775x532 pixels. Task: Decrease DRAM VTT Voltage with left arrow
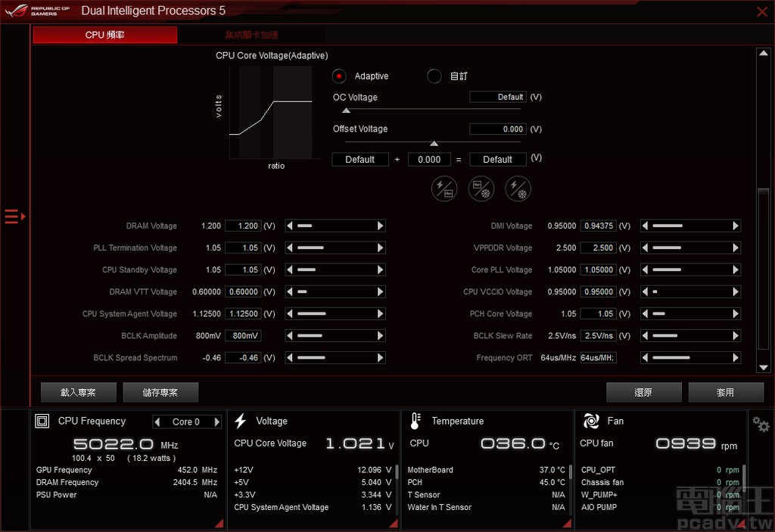click(290, 291)
